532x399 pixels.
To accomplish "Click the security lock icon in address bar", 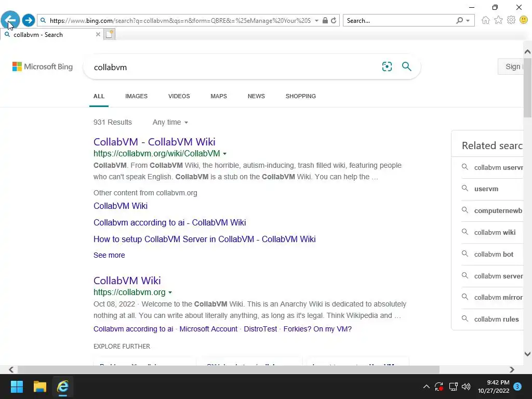I will point(325,20).
